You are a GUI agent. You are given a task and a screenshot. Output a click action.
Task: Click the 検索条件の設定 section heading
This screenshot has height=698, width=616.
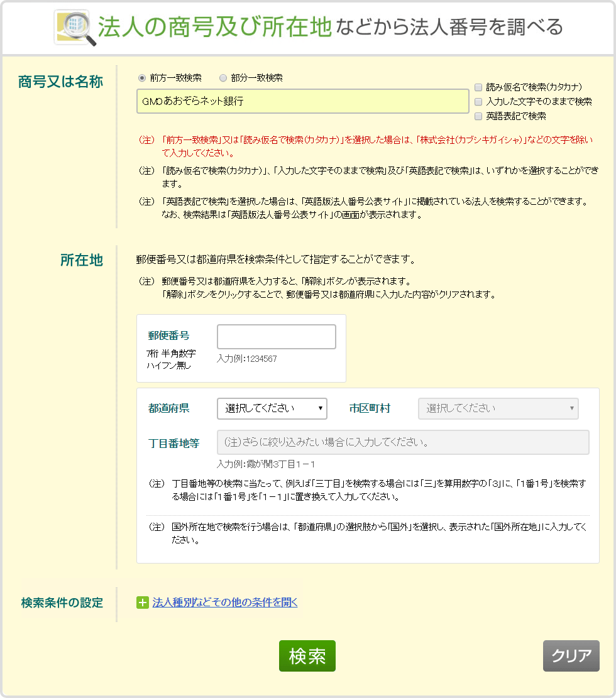pyautogui.click(x=62, y=603)
